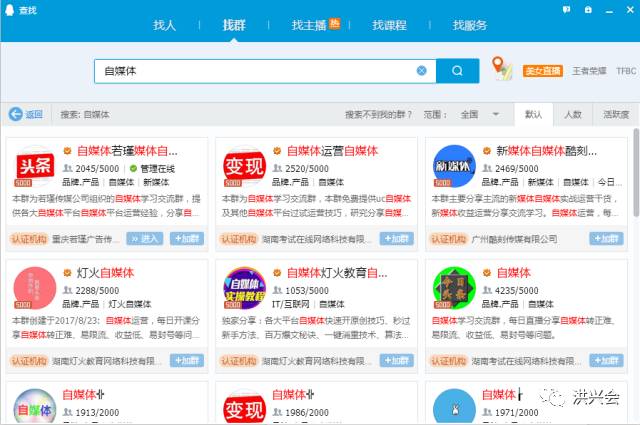Open blue rabbit avatar of 1971/2000 group
Screen dimensions: 640x425
[x=454, y=407]
